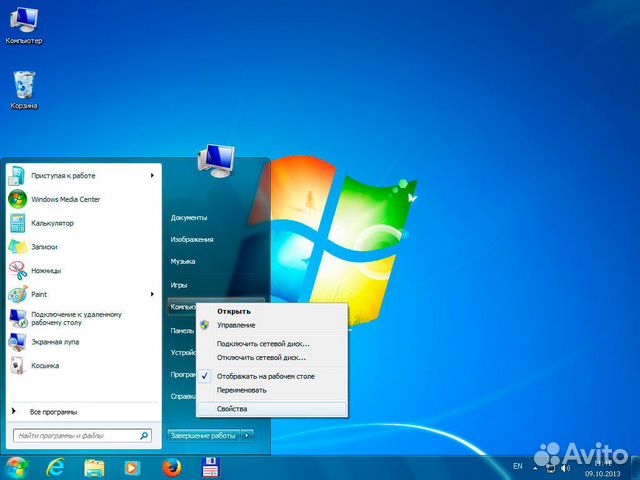Expand the Все программы arrow
This screenshot has height=480, width=640.
click(x=14, y=411)
